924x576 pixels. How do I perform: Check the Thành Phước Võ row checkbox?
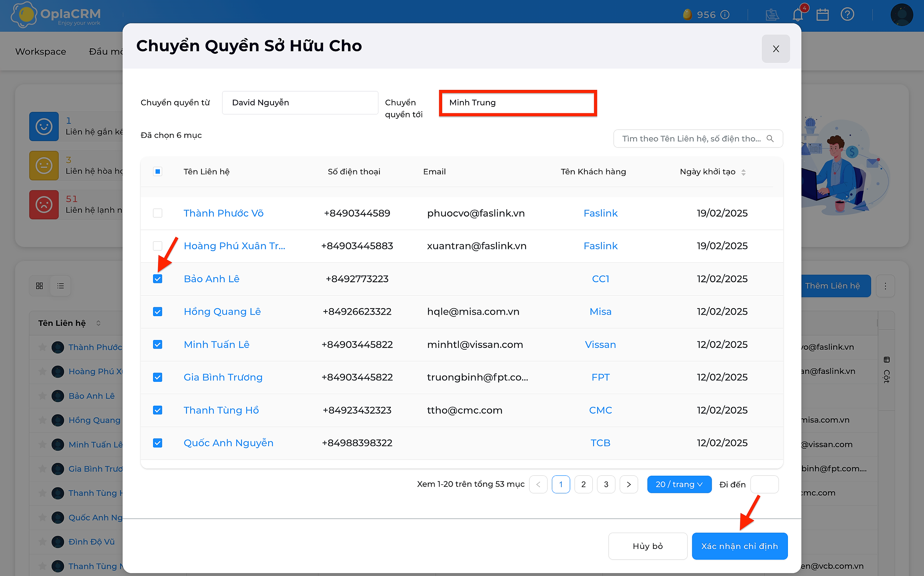157,213
